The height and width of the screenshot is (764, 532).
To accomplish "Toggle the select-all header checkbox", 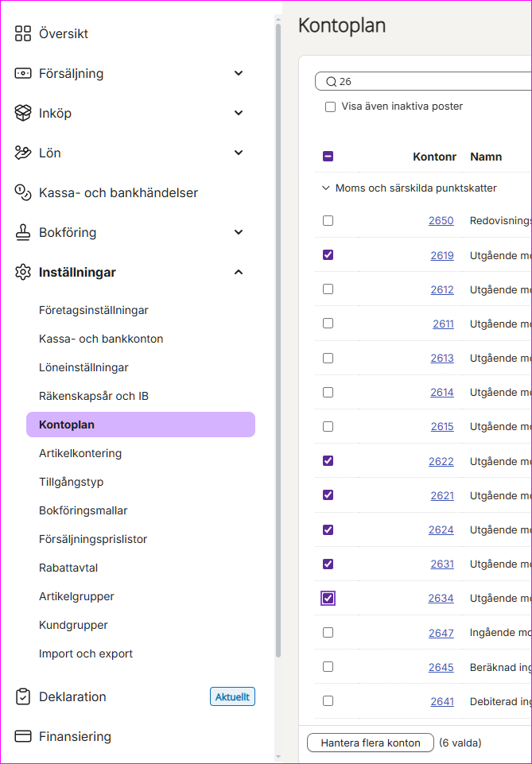I will pos(328,157).
